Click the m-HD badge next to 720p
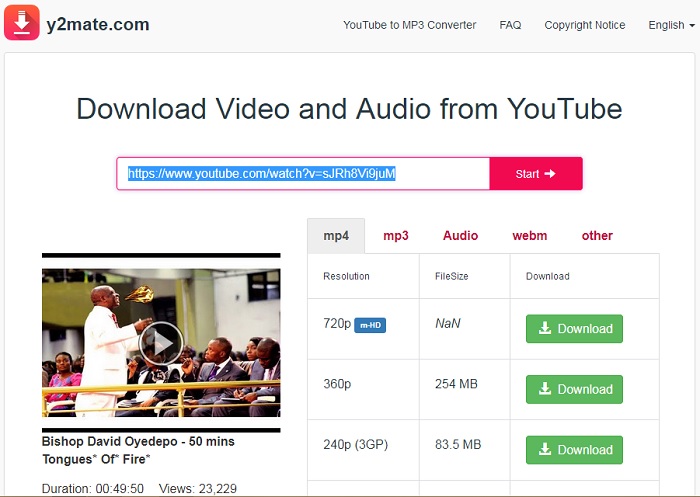700x497 pixels. click(x=370, y=325)
